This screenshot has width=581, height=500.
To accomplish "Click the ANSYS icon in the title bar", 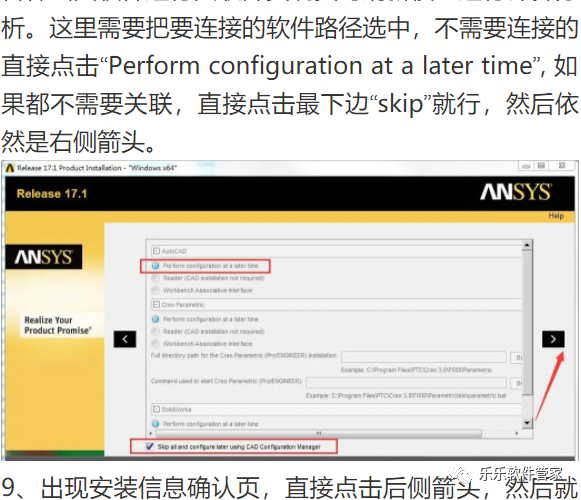I will [x=10, y=168].
